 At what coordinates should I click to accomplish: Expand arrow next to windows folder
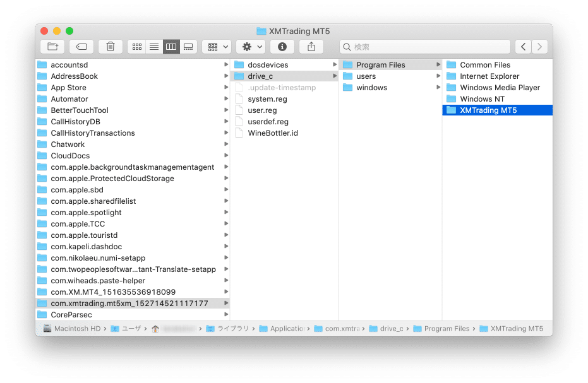pyautogui.click(x=438, y=87)
